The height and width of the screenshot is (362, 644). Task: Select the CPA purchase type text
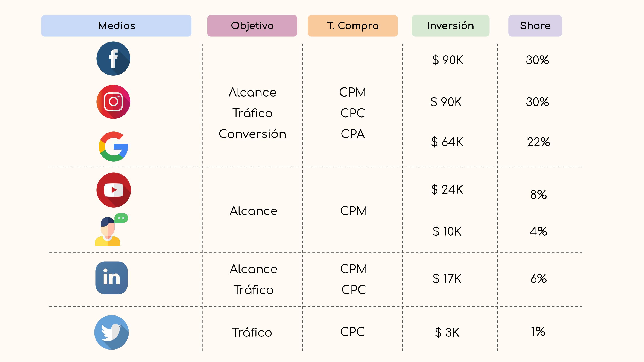(x=352, y=134)
